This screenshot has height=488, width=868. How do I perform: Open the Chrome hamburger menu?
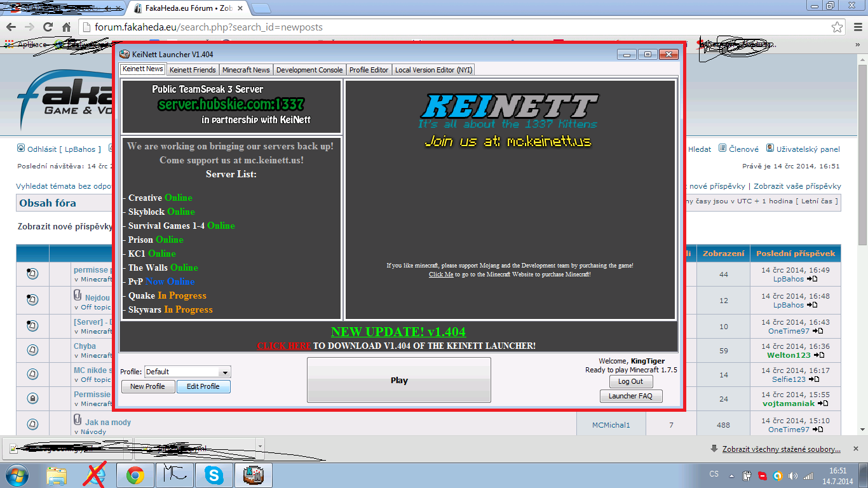pos(855,27)
